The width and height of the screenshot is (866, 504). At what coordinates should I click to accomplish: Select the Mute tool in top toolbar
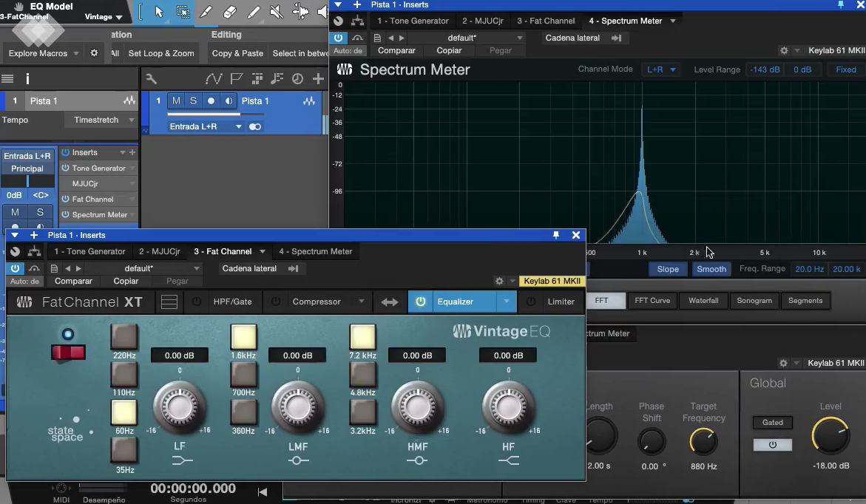[277, 12]
